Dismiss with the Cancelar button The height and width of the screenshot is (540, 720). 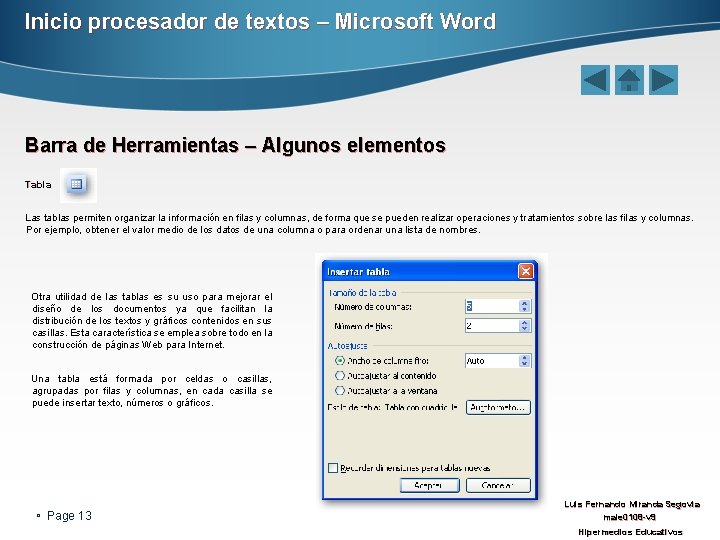click(498, 485)
